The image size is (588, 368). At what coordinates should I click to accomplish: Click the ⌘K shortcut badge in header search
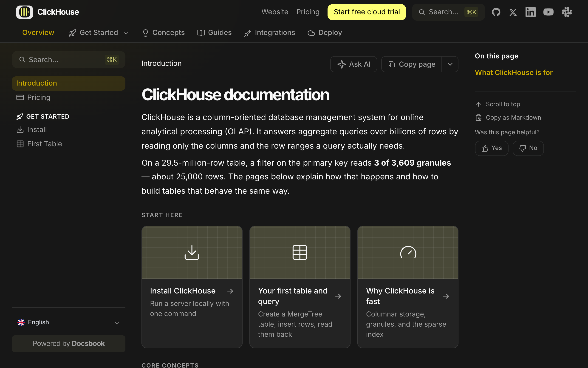471,12
